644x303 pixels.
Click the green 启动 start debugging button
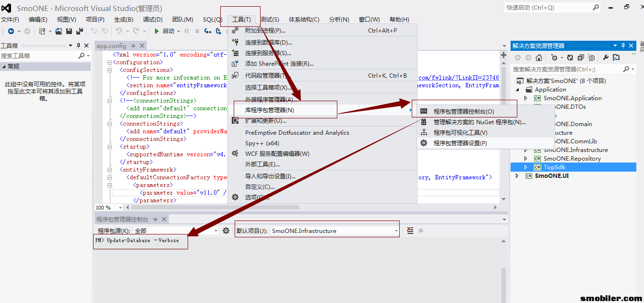pyautogui.click(x=165, y=31)
